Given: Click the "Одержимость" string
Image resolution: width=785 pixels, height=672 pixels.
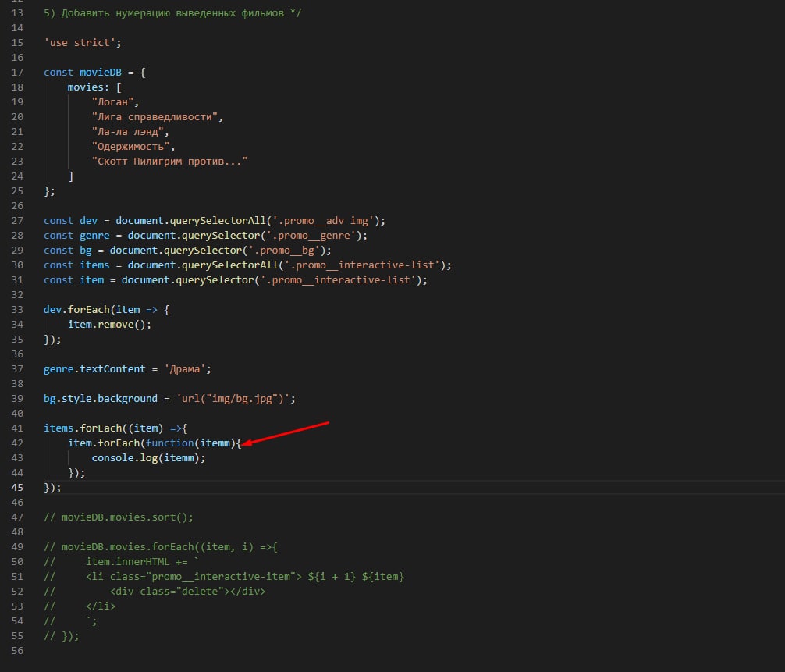Looking at the screenshot, I should click(130, 146).
